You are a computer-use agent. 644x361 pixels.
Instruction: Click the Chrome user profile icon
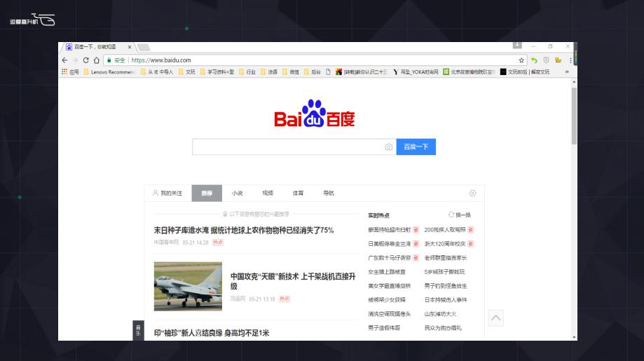pos(517,45)
